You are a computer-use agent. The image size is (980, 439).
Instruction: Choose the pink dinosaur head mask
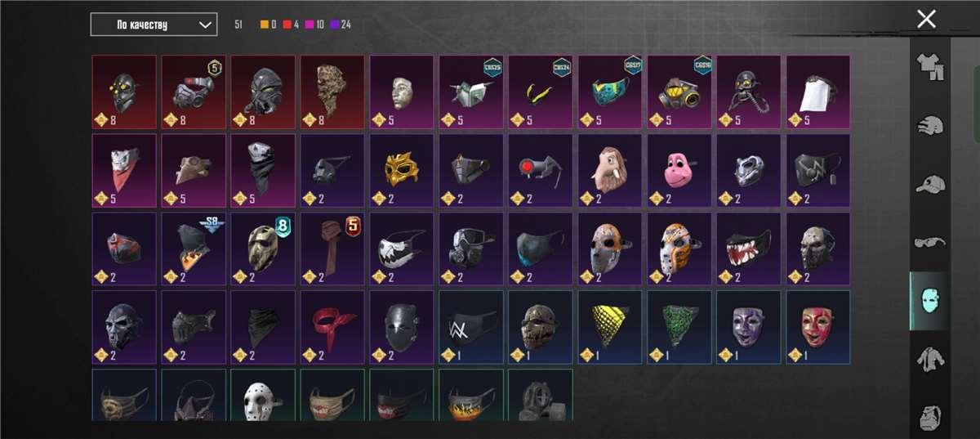point(679,169)
